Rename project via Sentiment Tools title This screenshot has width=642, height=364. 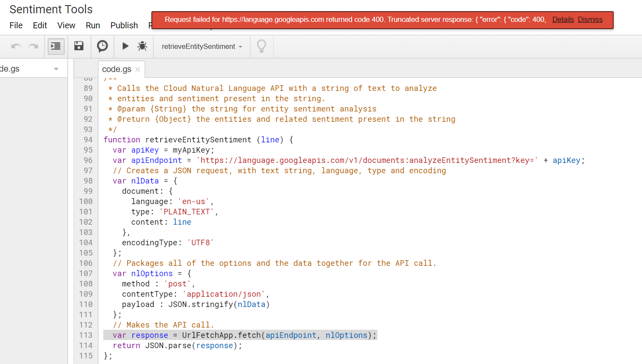coord(51,9)
